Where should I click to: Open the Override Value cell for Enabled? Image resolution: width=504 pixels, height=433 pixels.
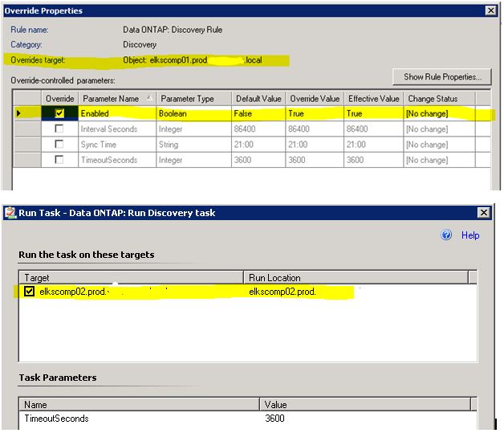click(x=314, y=114)
